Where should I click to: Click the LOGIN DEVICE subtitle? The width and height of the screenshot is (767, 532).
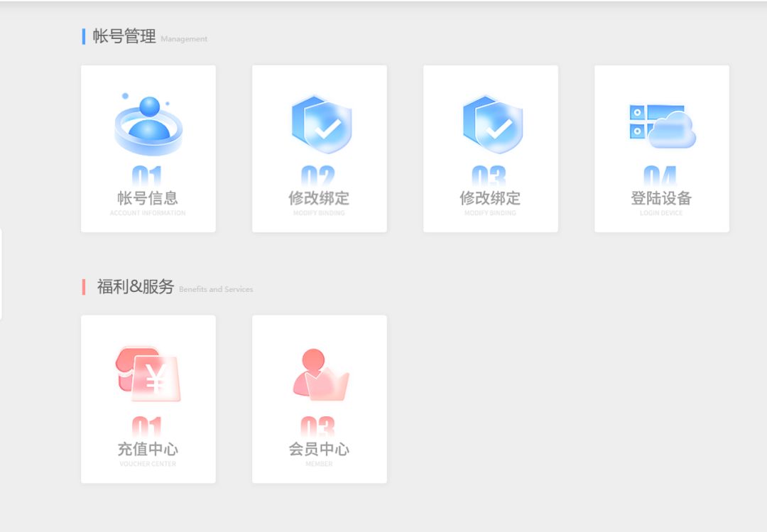(661, 213)
